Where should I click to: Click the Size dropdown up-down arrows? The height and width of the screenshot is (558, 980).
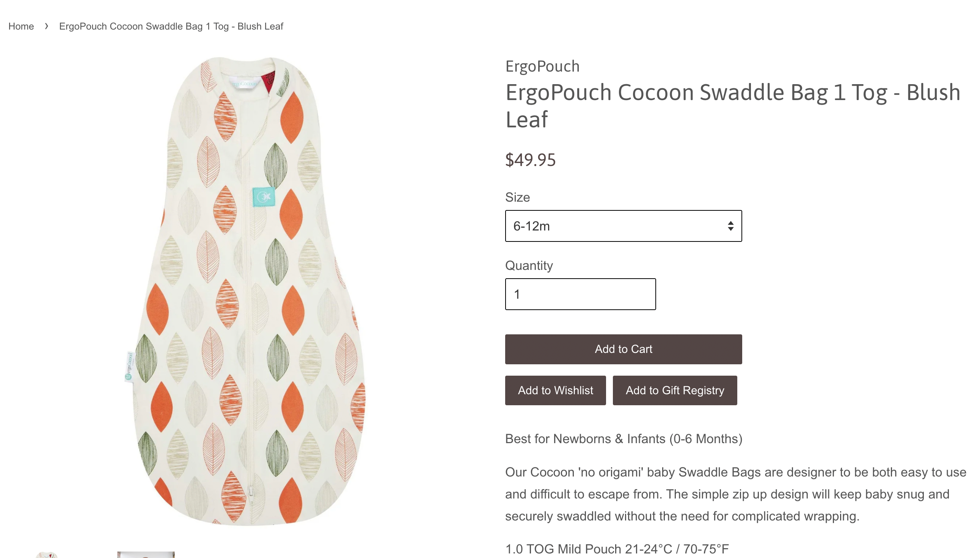[x=730, y=226]
